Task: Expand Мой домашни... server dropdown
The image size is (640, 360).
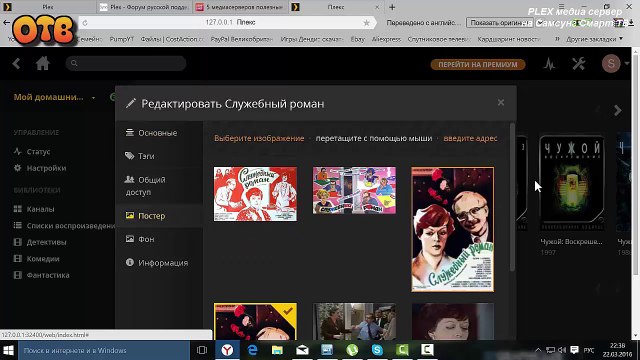Action: (93, 98)
